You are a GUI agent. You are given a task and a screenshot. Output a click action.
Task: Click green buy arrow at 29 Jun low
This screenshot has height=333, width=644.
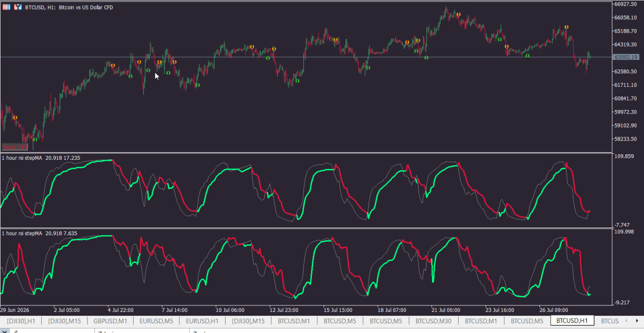tap(35, 140)
